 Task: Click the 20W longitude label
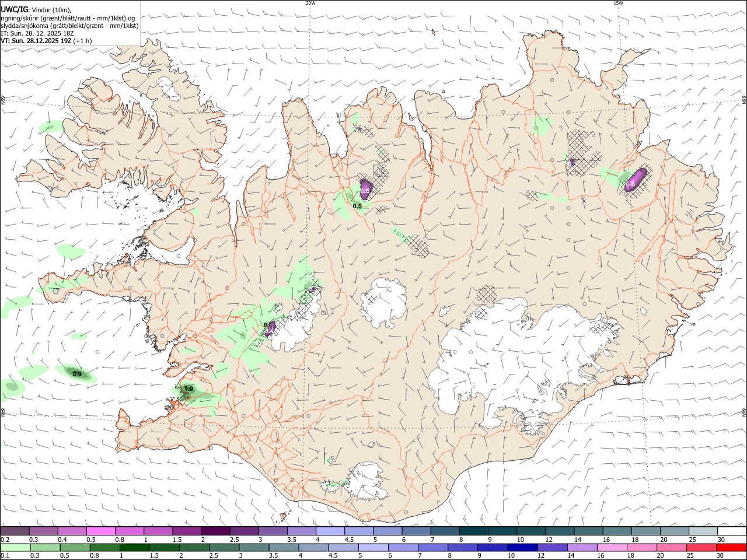point(310,3)
